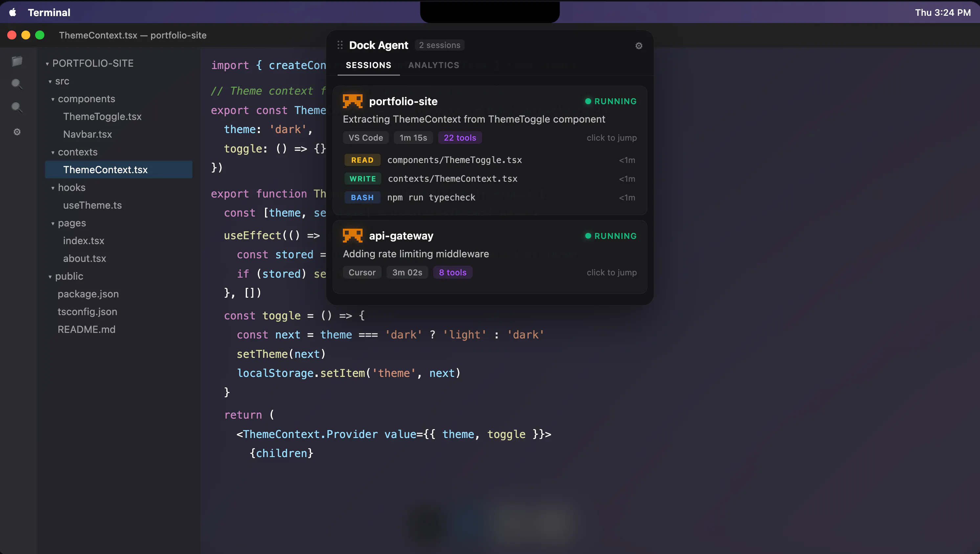Switch to the ANALYTICS tab
Image resolution: width=980 pixels, height=554 pixels.
pos(434,65)
